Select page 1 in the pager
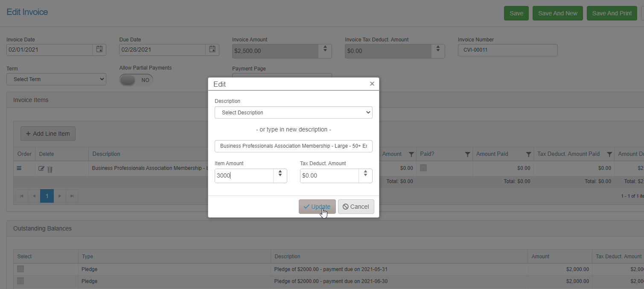The image size is (644, 289). (x=47, y=196)
